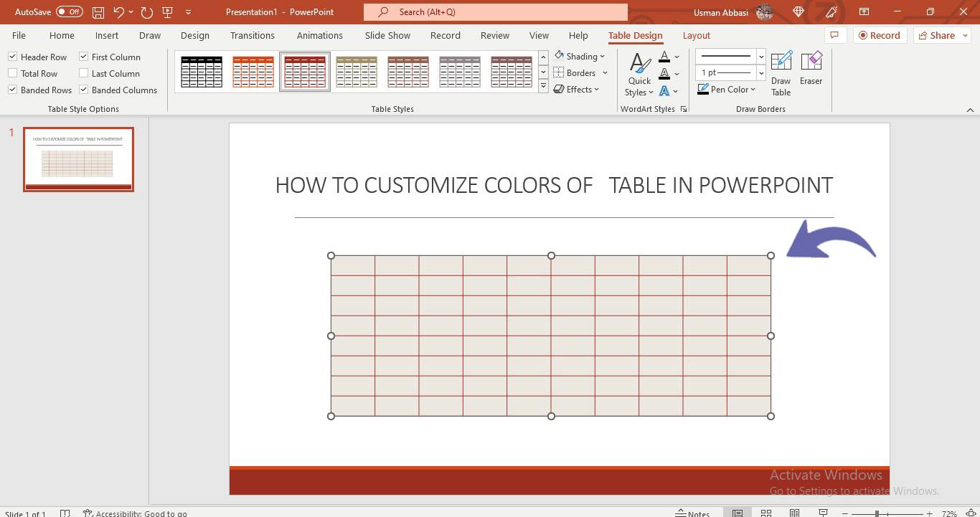Open the Draw tab

(x=150, y=35)
